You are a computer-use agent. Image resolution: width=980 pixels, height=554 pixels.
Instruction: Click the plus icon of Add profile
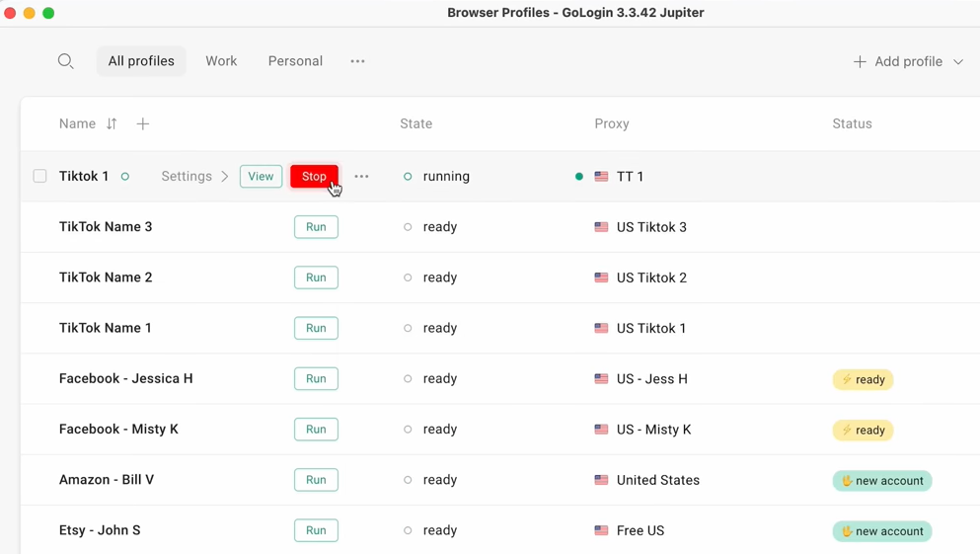click(x=860, y=62)
